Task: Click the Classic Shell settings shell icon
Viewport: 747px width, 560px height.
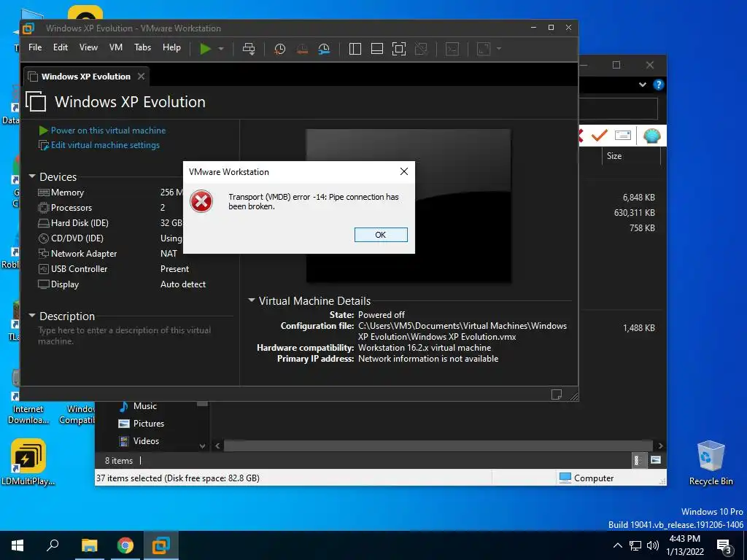Action: [651, 136]
